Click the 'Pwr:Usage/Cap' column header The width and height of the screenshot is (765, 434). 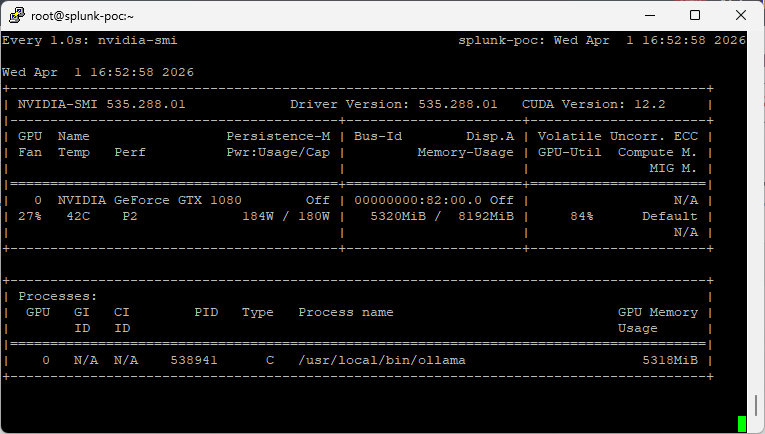(278, 152)
